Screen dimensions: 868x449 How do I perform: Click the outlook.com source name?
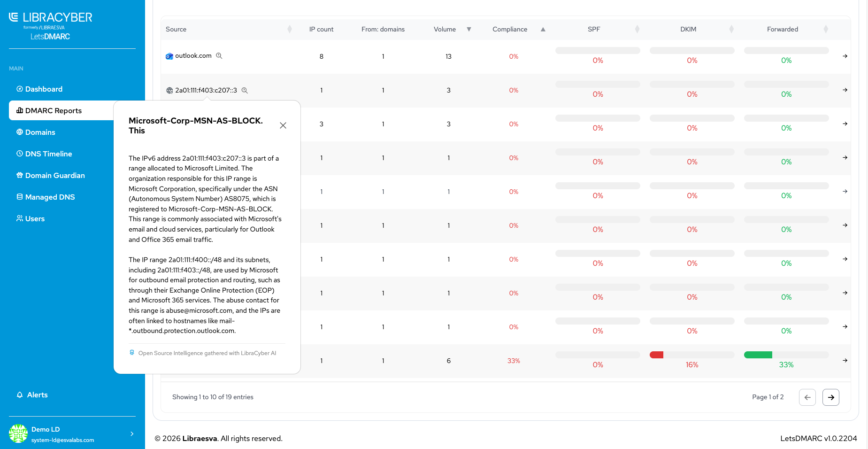point(193,56)
